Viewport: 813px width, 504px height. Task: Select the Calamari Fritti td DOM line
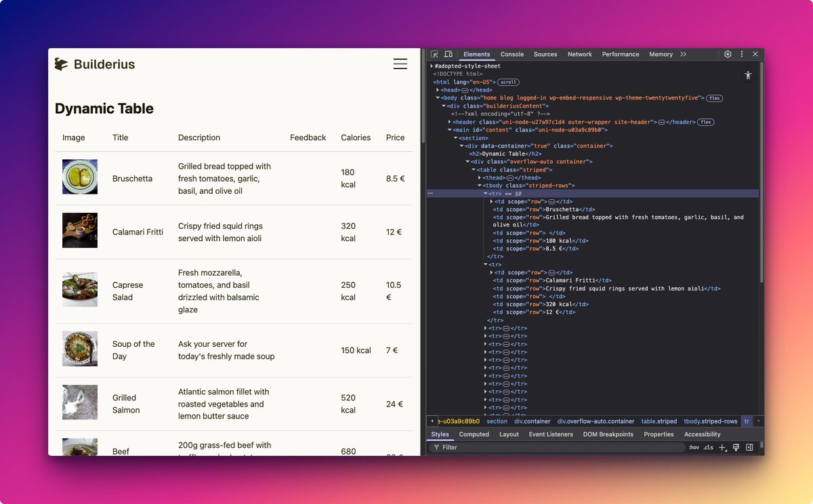click(552, 280)
